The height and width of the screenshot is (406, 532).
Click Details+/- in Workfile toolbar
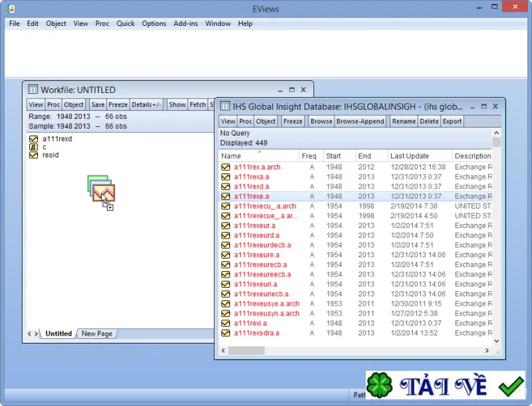pos(146,105)
